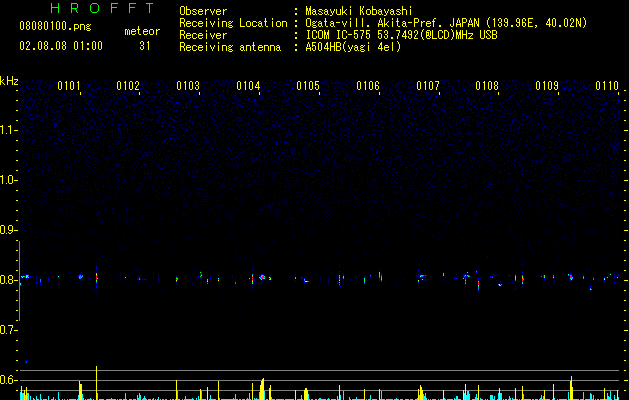Click the HROFFT title text
Image resolution: width=629 pixels, height=400 pixels.
(x=103, y=8)
